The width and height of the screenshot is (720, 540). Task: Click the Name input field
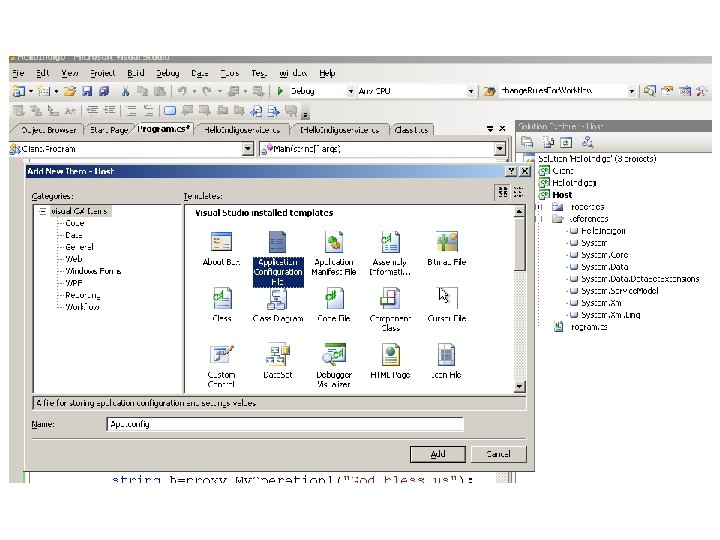(285, 424)
